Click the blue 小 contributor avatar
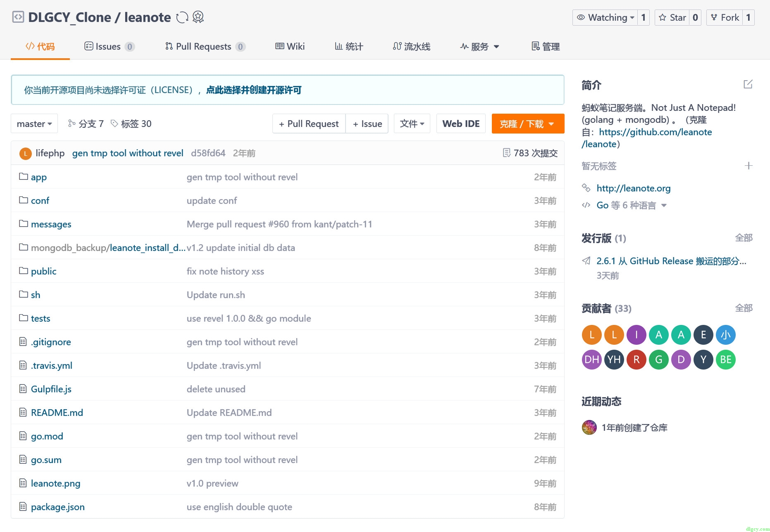The width and height of the screenshot is (770, 532). [x=726, y=335]
